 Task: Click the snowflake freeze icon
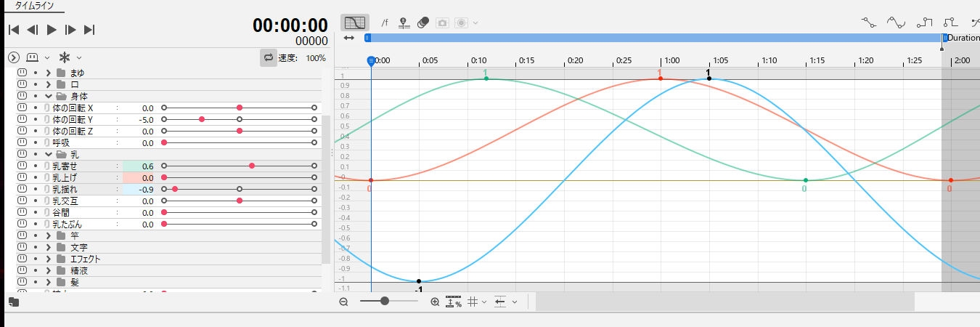click(65, 57)
